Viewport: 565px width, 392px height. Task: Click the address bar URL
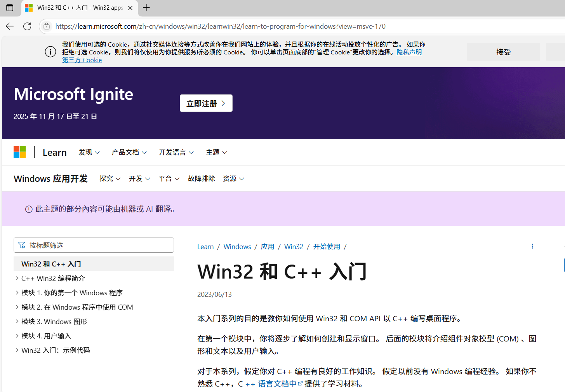(x=220, y=26)
